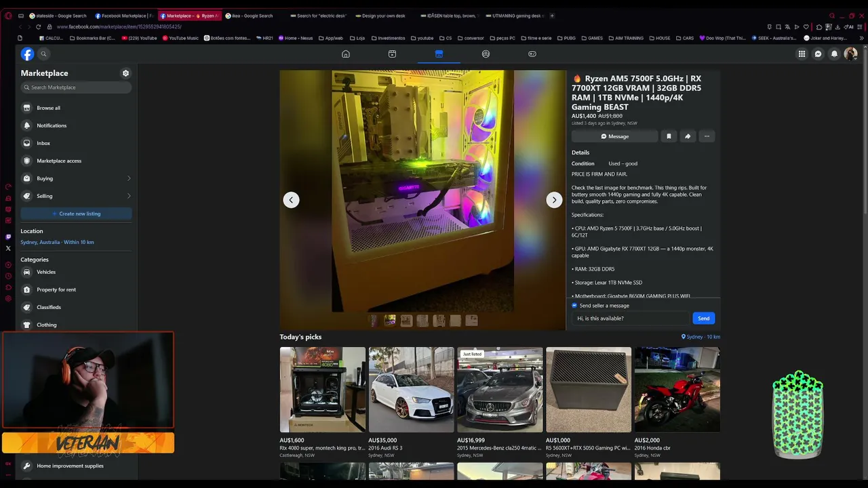Viewport: 868px width, 488px height.
Task: Click the Message seller button
Action: pyautogui.click(x=614, y=136)
